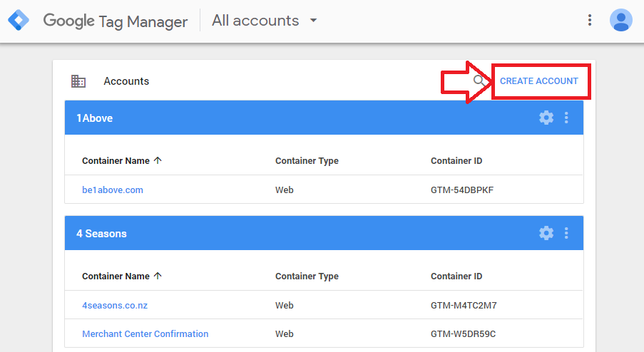Open settings gear for 4 Seasons account
Image resolution: width=644 pixels, height=352 pixels.
coord(546,233)
